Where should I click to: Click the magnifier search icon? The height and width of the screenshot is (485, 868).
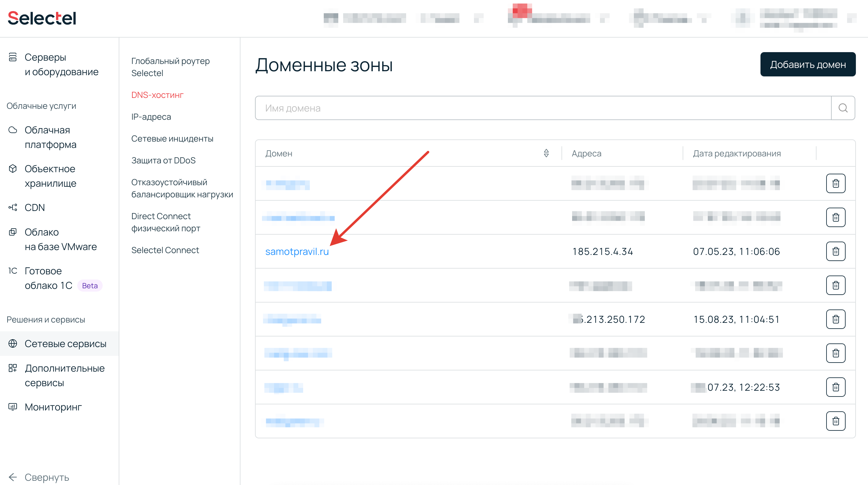point(843,108)
